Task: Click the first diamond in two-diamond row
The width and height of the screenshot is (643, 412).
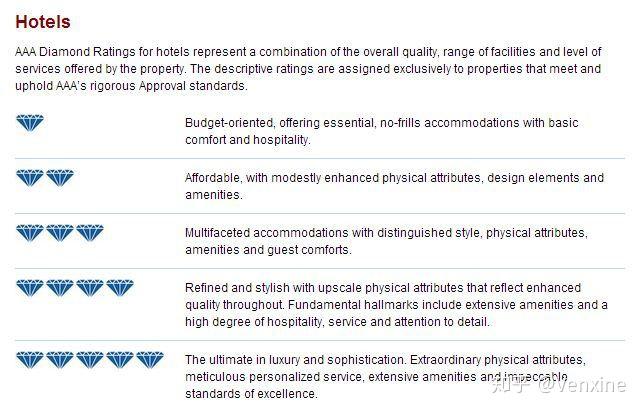Action: [30, 178]
